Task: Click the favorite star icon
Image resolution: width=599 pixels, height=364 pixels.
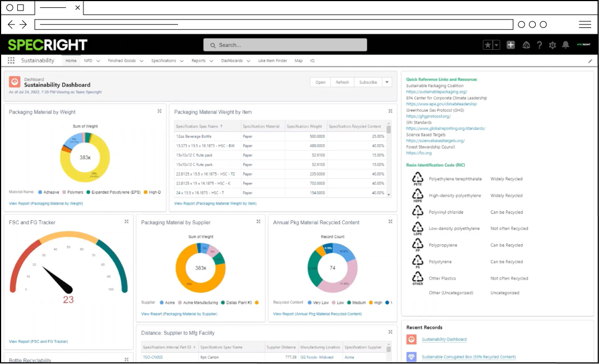Action: [487, 44]
